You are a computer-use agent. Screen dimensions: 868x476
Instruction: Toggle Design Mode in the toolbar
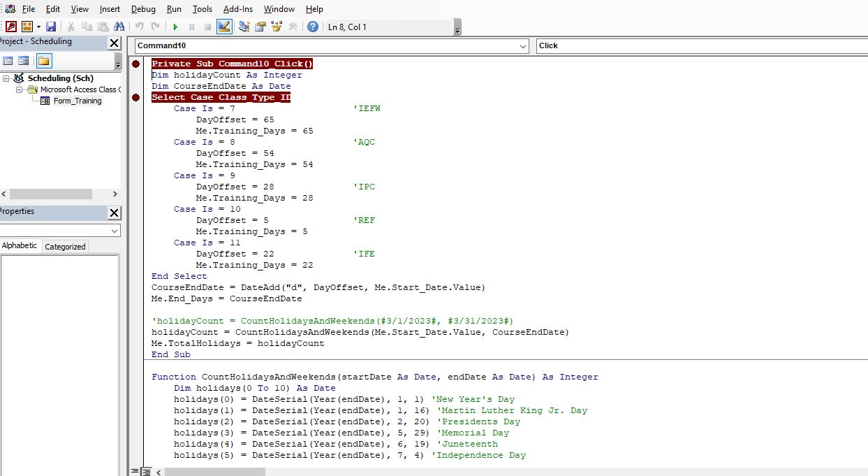[224, 27]
